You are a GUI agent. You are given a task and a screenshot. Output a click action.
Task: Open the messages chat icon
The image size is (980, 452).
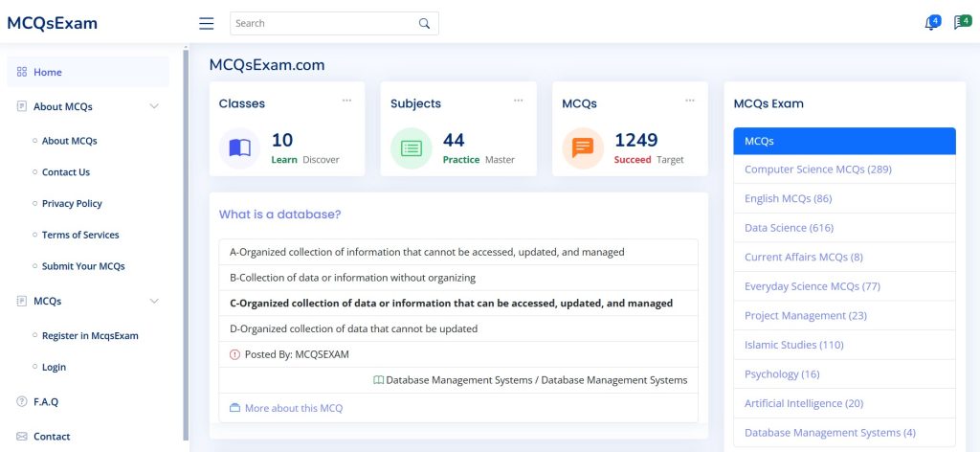(961, 23)
